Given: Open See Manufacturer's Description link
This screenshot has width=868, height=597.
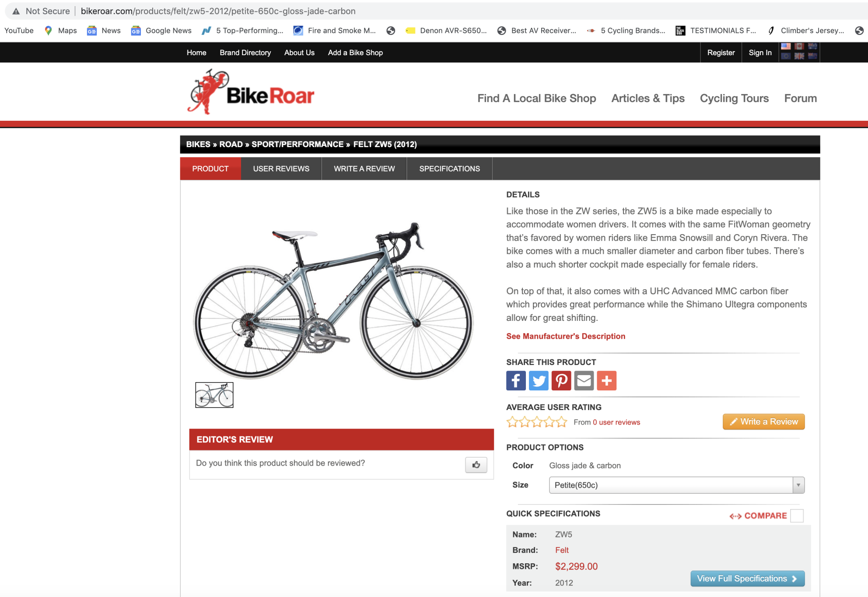Looking at the screenshot, I should click(x=566, y=336).
